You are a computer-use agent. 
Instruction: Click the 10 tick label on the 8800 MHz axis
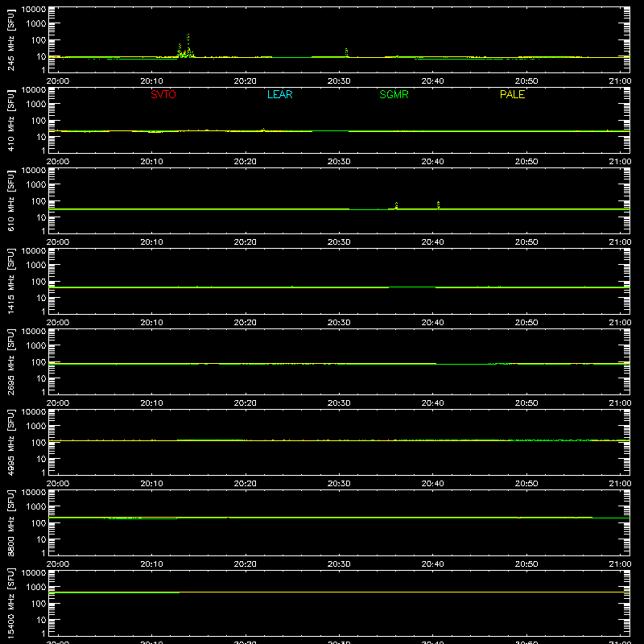41,539
